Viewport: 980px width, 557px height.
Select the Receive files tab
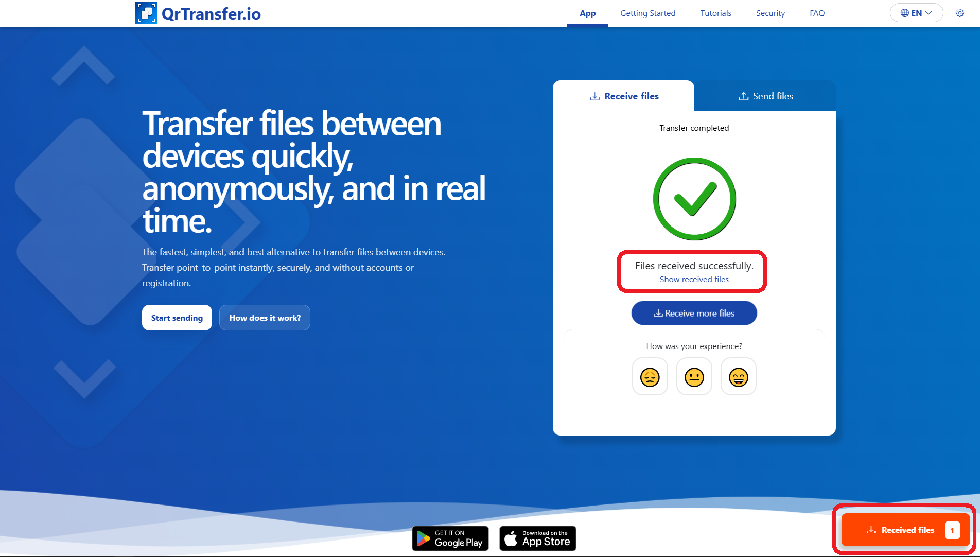624,96
